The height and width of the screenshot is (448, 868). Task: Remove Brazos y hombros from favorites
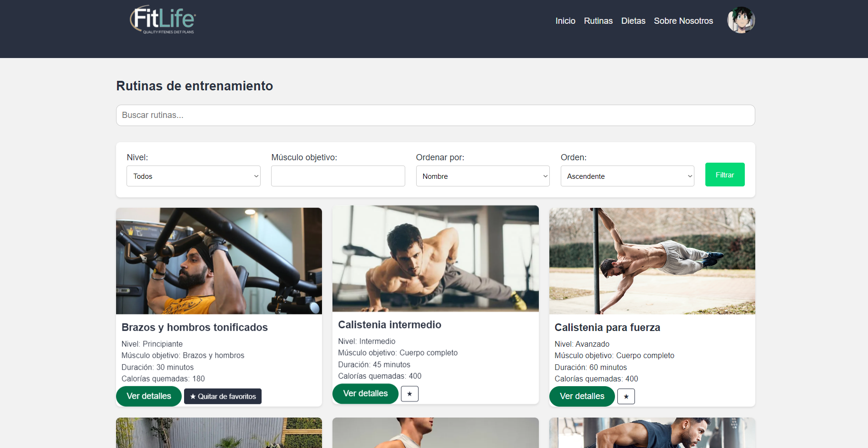(223, 397)
